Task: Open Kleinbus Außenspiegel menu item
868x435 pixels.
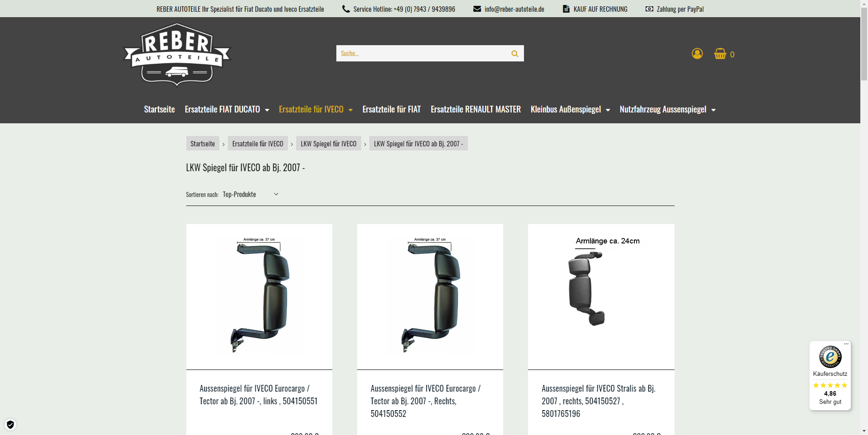Action: pyautogui.click(x=566, y=109)
